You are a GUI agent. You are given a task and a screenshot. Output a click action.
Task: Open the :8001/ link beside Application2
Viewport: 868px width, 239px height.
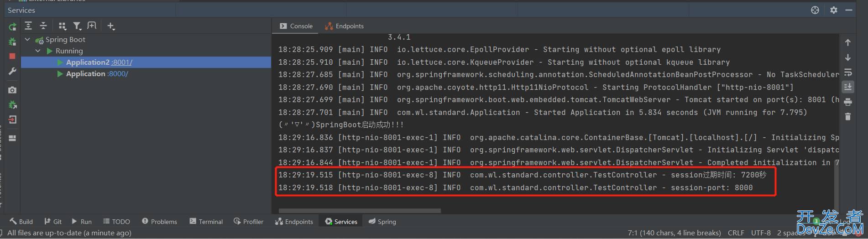pos(122,62)
